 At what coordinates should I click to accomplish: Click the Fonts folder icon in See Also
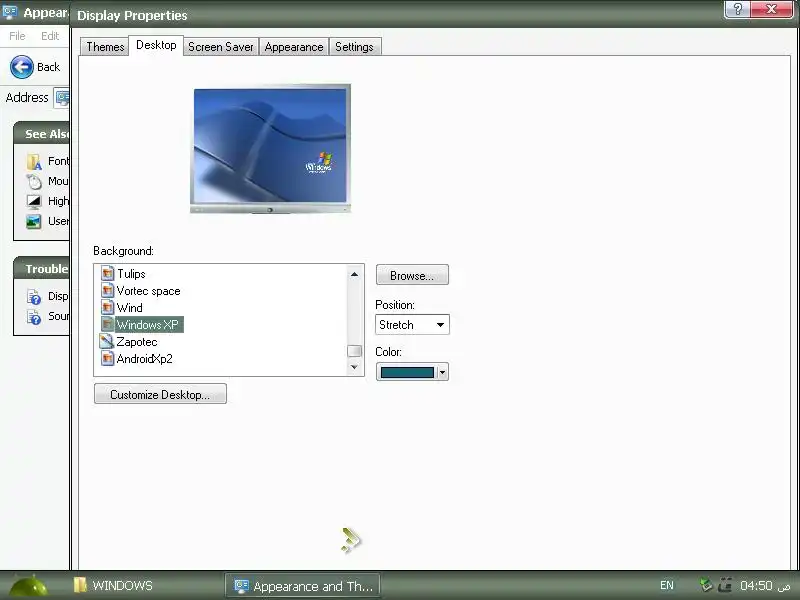click(x=34, y=162)
